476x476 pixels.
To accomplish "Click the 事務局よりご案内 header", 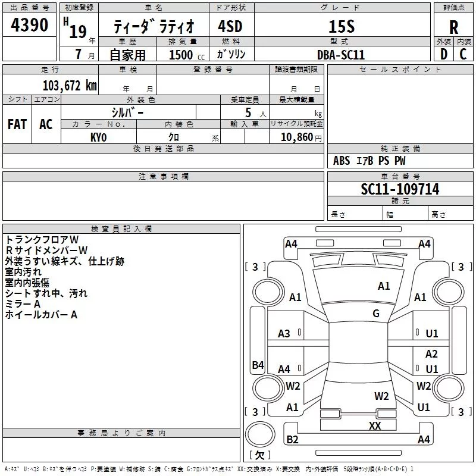I will click(121, 433).
